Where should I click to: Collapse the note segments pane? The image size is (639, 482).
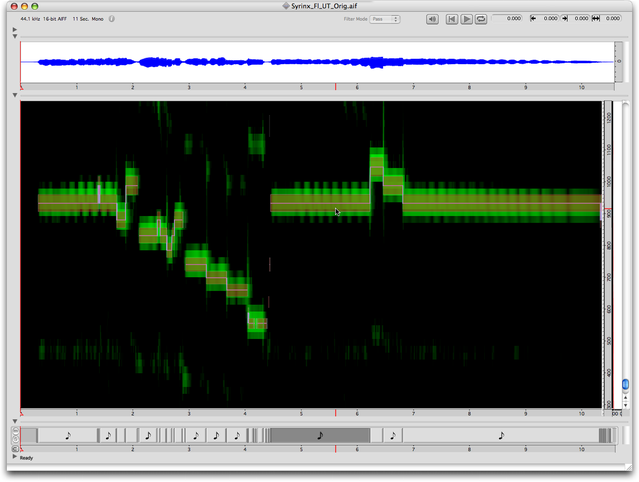(x=15, y=421)
